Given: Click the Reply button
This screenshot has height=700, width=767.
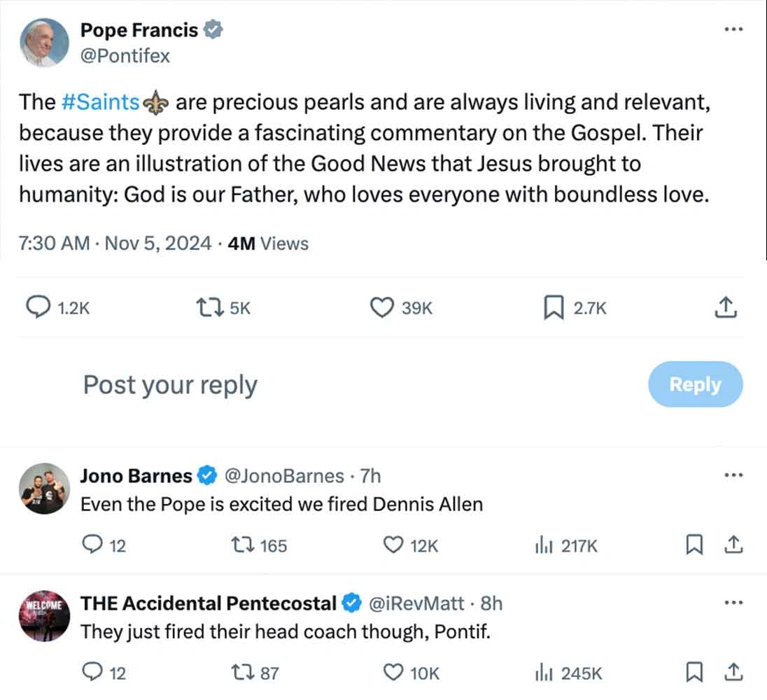Looking at the screenshot, I should (x=695, y=384).
